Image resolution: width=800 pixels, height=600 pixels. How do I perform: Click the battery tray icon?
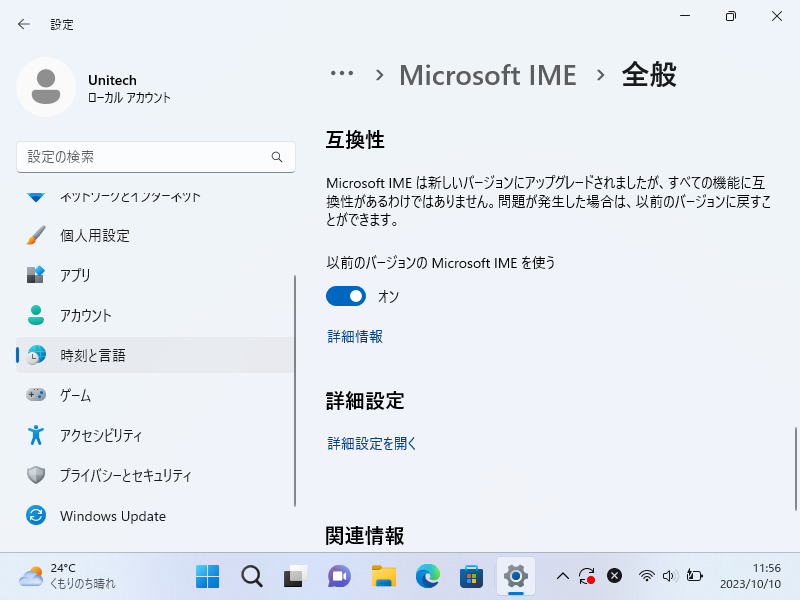click(x=694, y=576)
